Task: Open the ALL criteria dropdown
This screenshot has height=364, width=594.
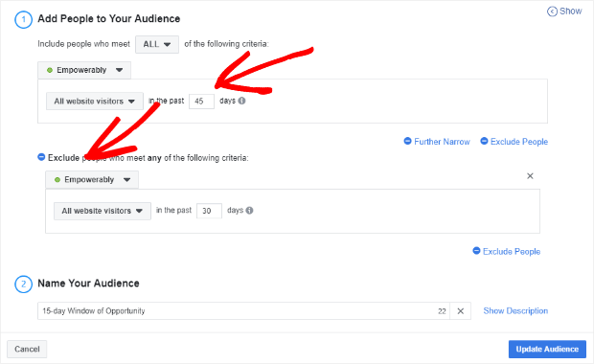Action: click(x=157, y=44)
